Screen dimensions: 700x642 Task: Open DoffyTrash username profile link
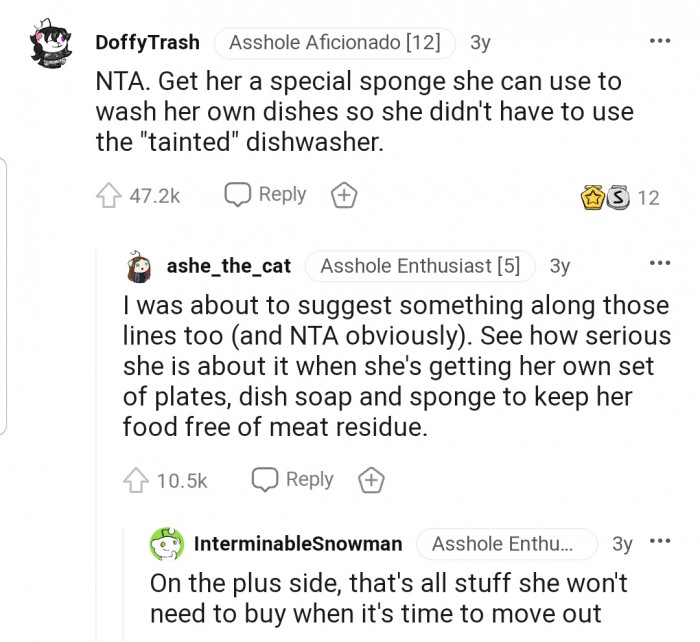147,43
